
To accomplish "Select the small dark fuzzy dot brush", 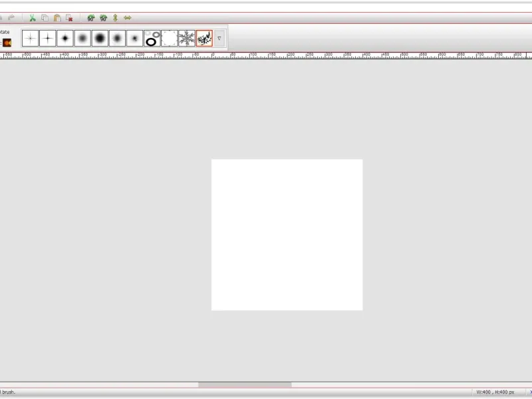I will coord(135,38).
